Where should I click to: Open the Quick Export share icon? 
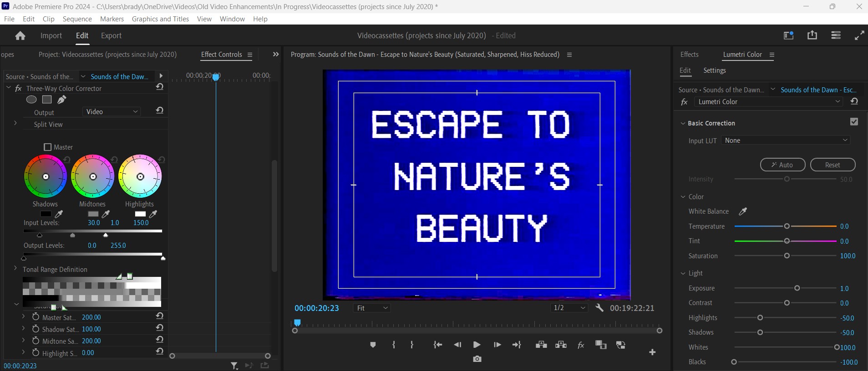[812, 35]
